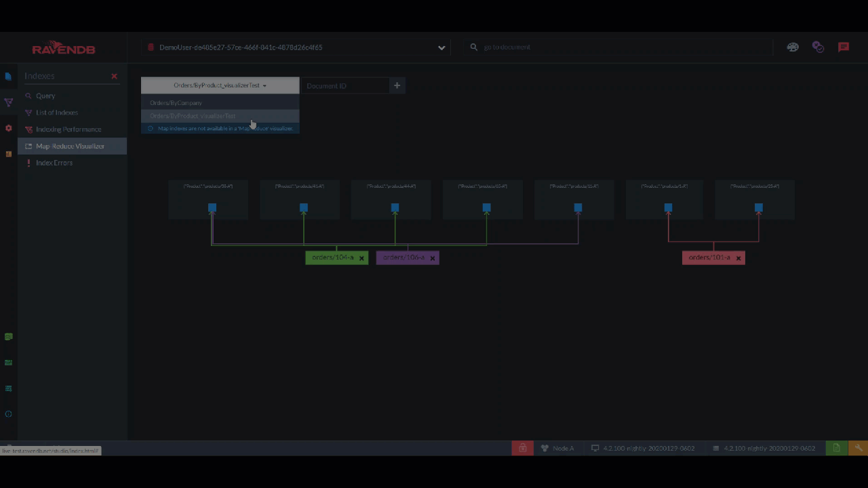Click the green icon low in the left rail
The image size is (868, 488).
8,337
